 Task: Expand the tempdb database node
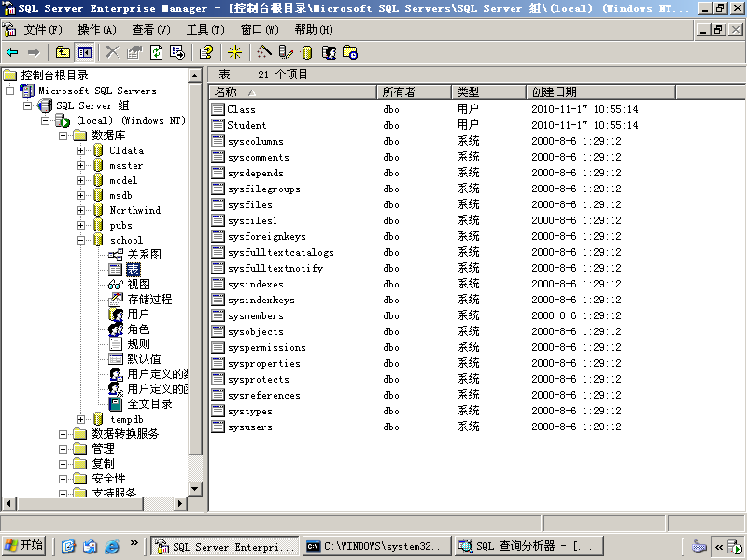[80, 419]
